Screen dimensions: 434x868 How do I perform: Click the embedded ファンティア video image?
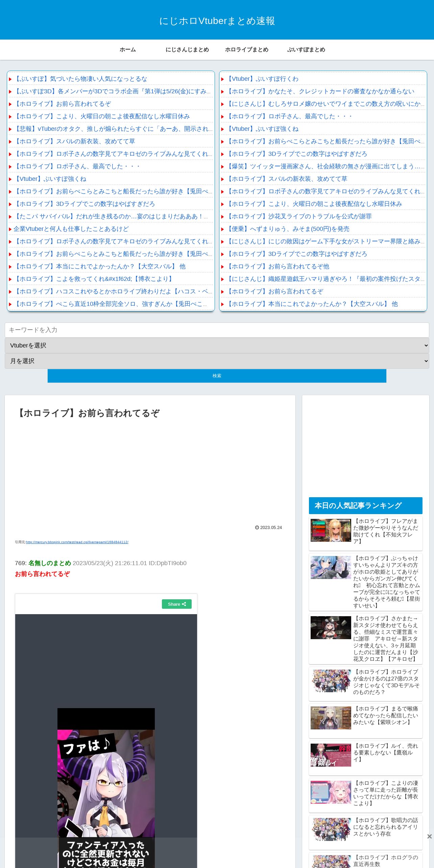pos(106,788)
